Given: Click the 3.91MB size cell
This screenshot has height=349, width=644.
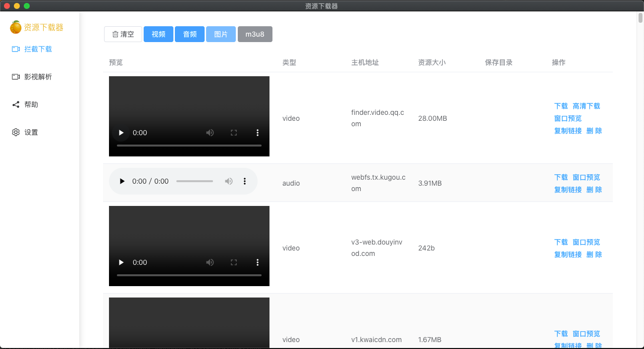Looking at the screenshot, I should (x=430, y=183).
